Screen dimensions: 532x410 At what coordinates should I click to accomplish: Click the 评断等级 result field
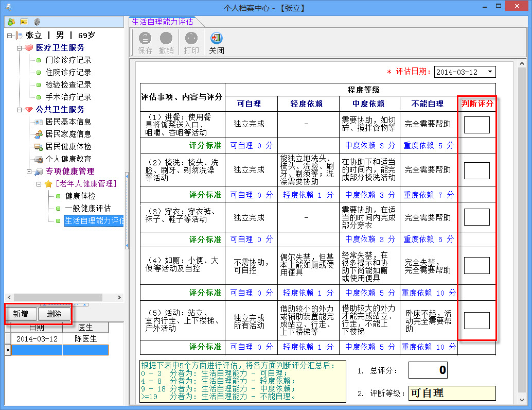click(x=452, y=394)
